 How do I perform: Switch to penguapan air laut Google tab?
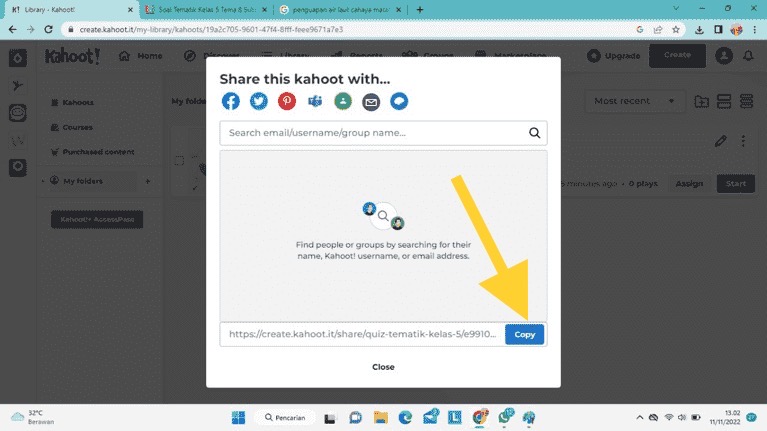pos(340,9)
